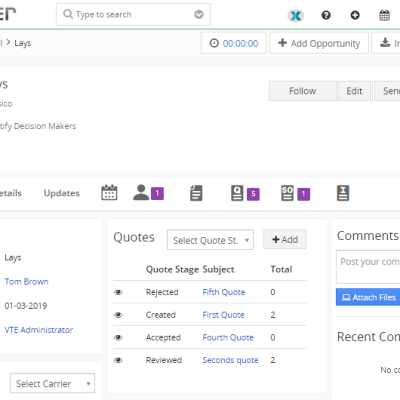The height and width of the screenshot is (400, 400).
Task: Click the Identify Decision Makers text
Action: pos(38,126)
